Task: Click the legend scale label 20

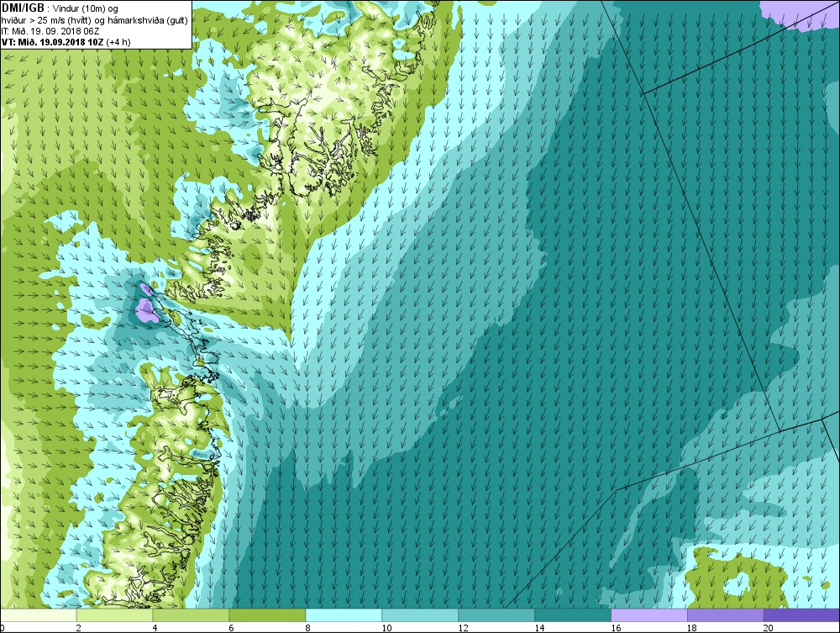Action: (x=769, y=628)
